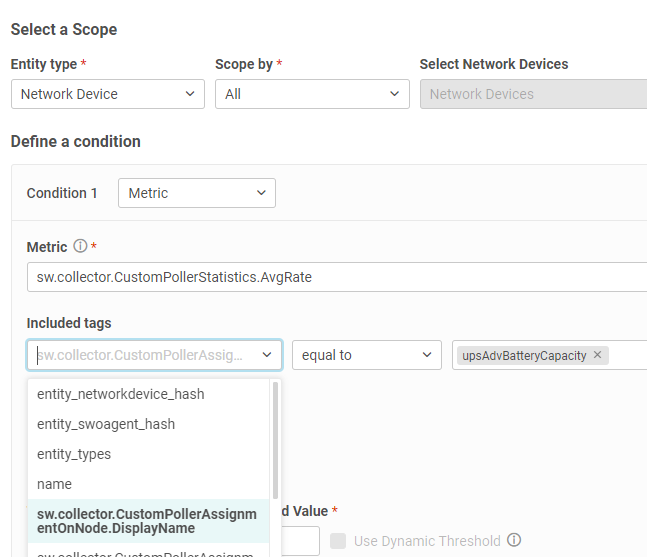Click the threshold value input box
The height and width of the screenshot is (557, 647).
coord(298,541)
